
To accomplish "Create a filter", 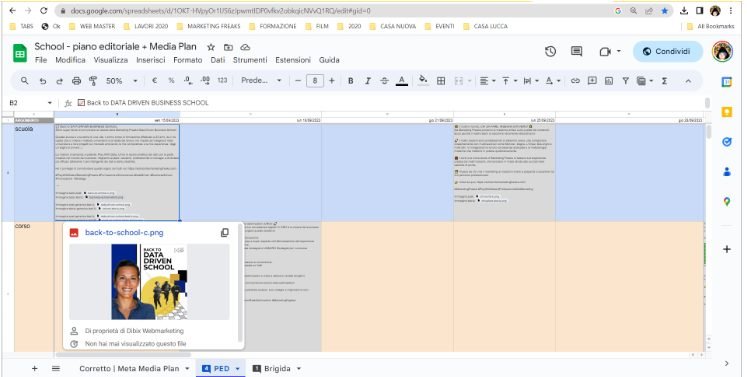I will pyautogui.click(x=626, y=81).
